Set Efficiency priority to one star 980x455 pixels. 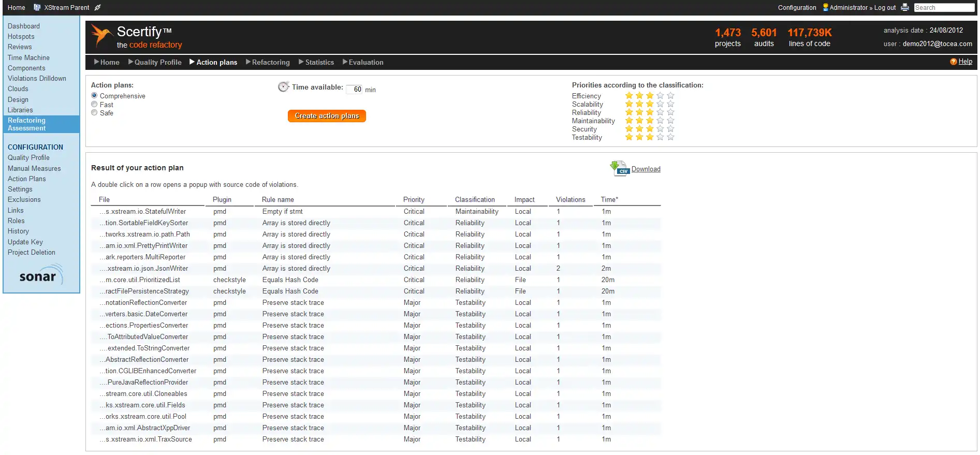click(x=629, y=96)
